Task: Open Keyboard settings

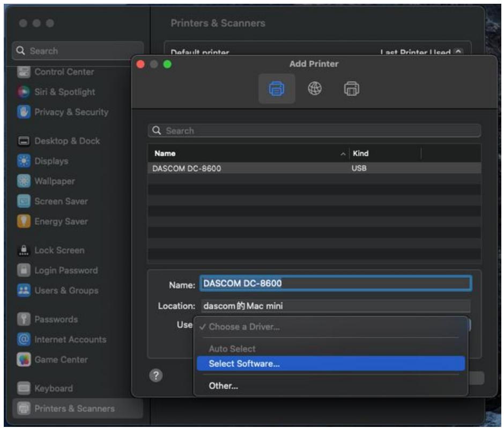Action: (x=54, y=388)
